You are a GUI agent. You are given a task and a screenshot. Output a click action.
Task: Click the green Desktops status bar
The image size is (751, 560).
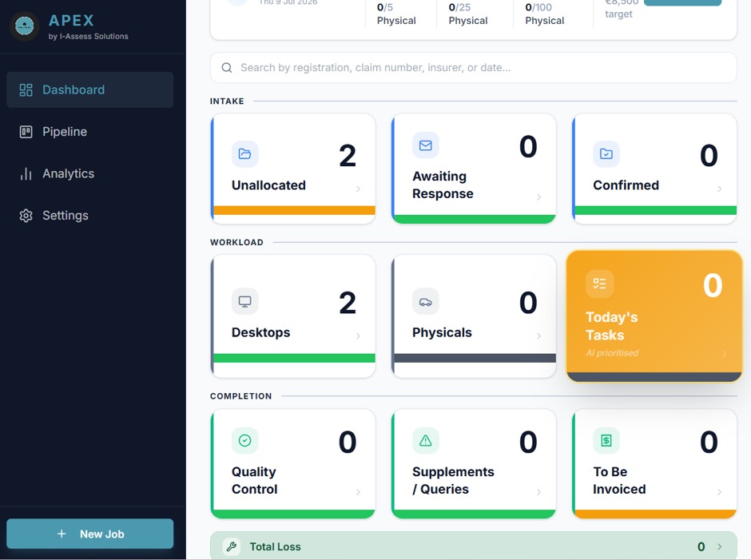pyautogui.click(x=294, y=358)
